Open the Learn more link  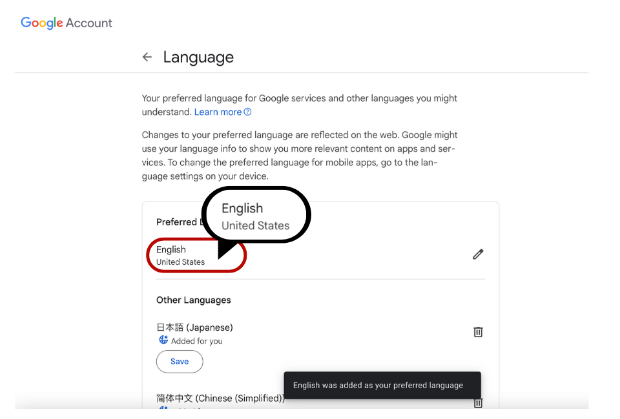click(222, 112)
